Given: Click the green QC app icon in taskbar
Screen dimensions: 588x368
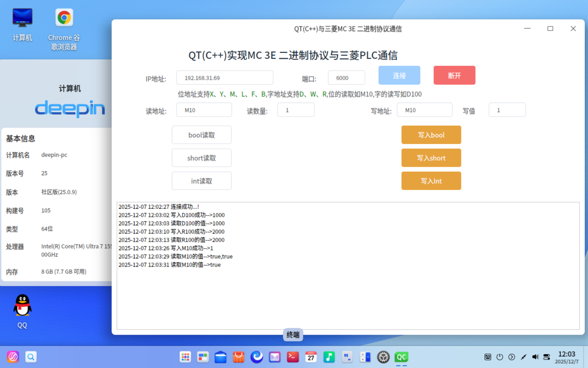Looking at the screenshot, I should tap(401, 357).
